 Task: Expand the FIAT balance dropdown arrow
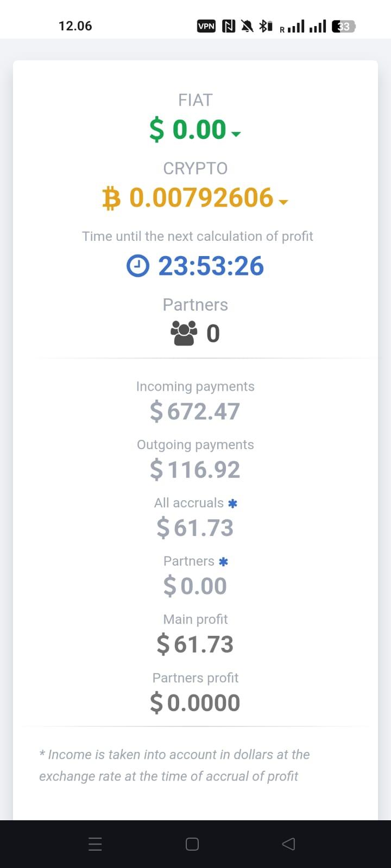click(236, 134)
